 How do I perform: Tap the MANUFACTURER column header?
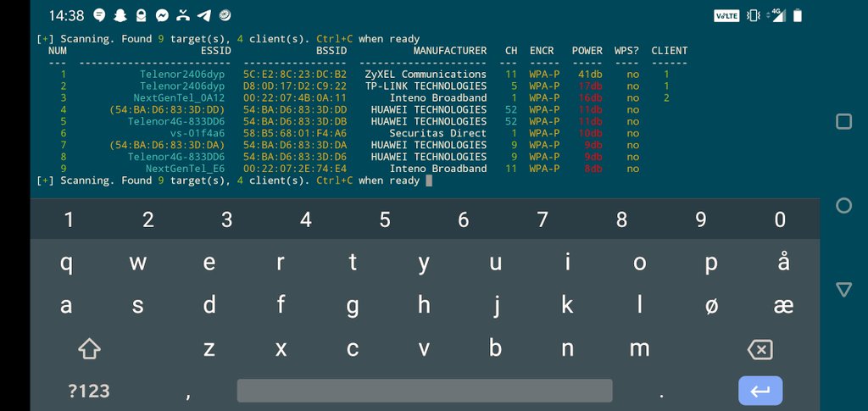(x=450, y=50)
